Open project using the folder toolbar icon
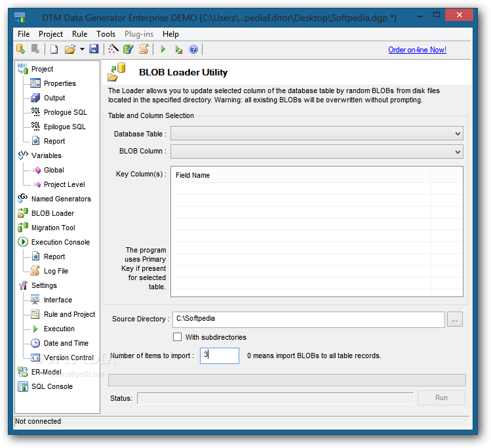This screenshot has width=491, height=448. (x=70, y=49)
